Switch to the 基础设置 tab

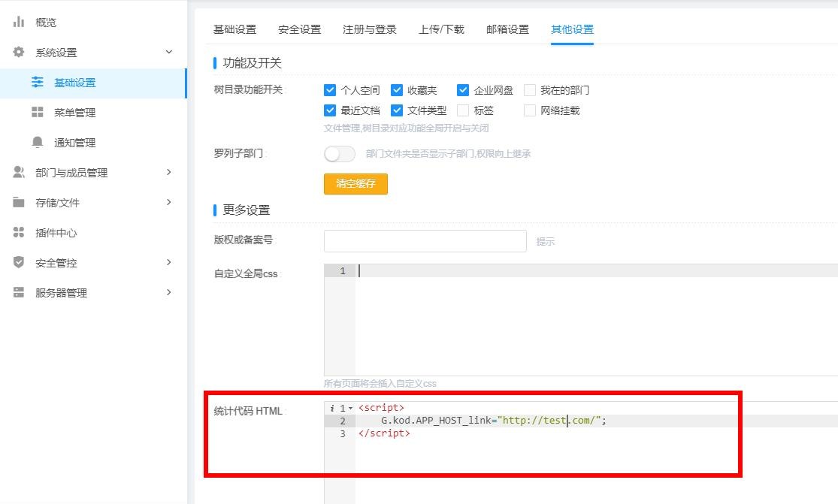[234, 29]
